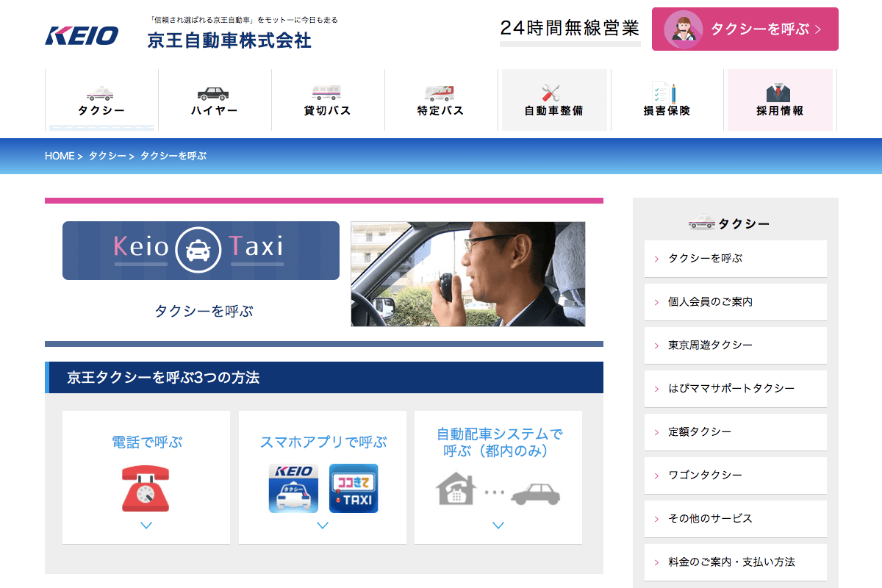Open the ハイヤー navigation menu label
The height and width of the screenshot is (588, 882).
tap(214, 111)
